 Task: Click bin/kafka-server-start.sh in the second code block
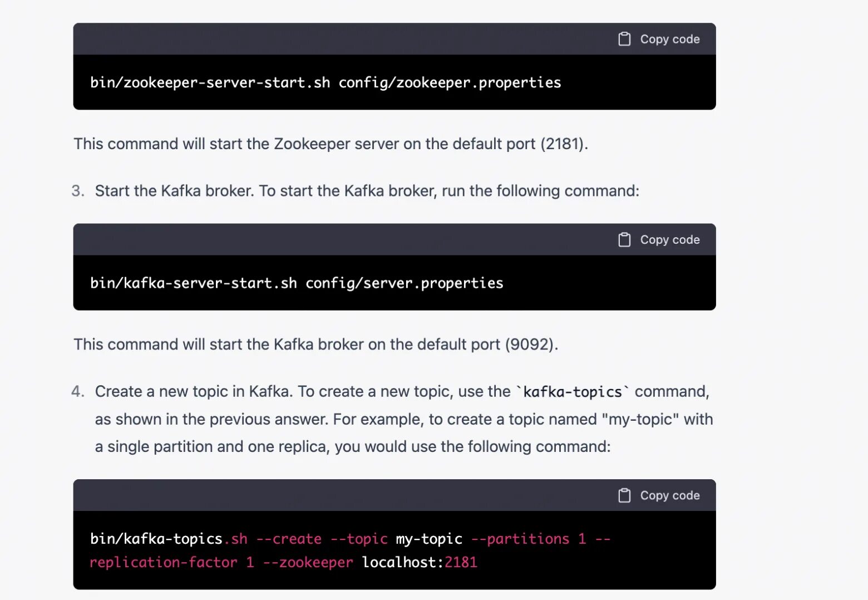tap(193, 283)
